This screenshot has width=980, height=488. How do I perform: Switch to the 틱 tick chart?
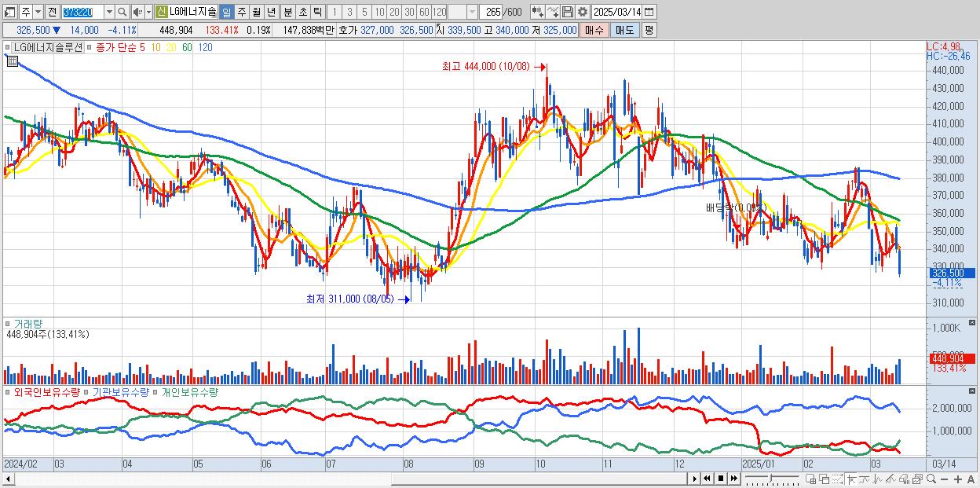317,12
